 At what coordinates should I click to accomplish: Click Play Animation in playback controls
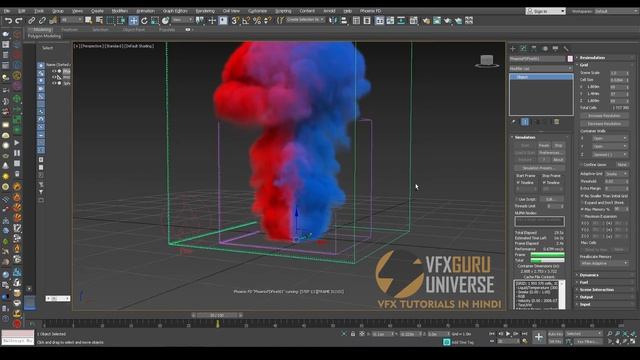pyautogui.click(x=508, y=334)
